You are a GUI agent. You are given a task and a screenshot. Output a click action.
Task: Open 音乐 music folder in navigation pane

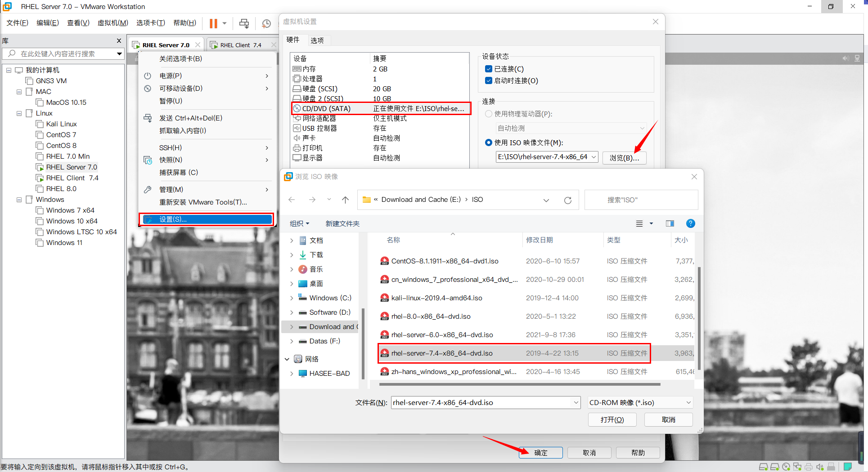tap(316, 269)
